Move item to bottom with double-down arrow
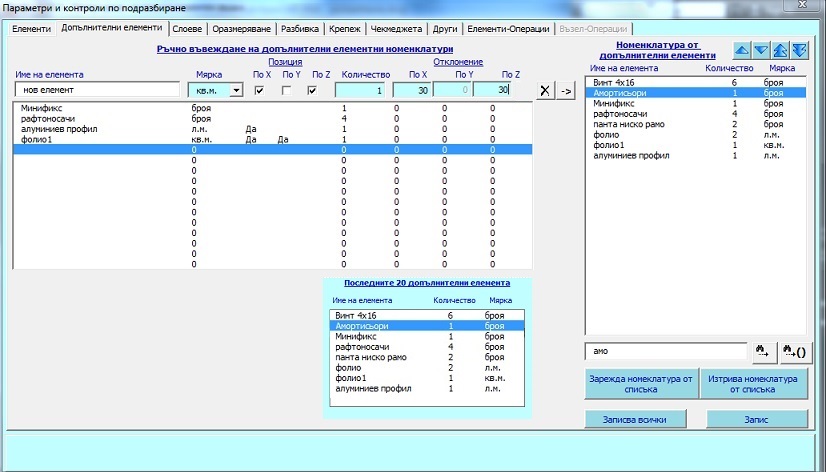The height and width of the screenshot is (472, 826). (800, 51)
